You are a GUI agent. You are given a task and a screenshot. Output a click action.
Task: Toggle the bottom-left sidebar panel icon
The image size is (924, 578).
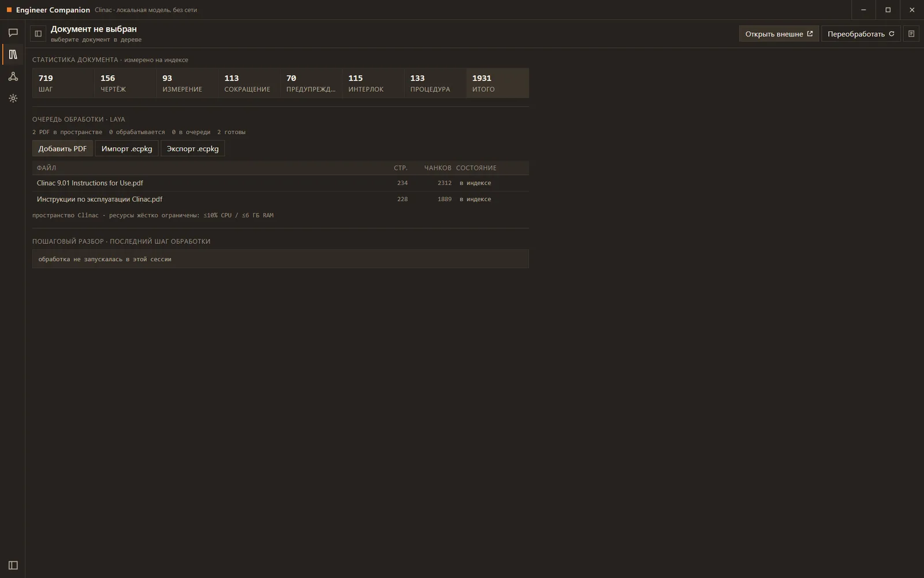13,565
